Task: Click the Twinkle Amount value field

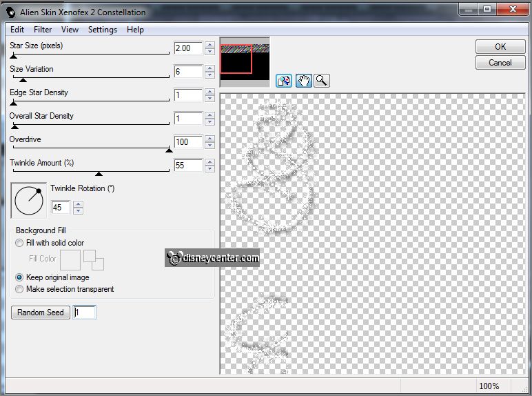Action: click(189, 166)
